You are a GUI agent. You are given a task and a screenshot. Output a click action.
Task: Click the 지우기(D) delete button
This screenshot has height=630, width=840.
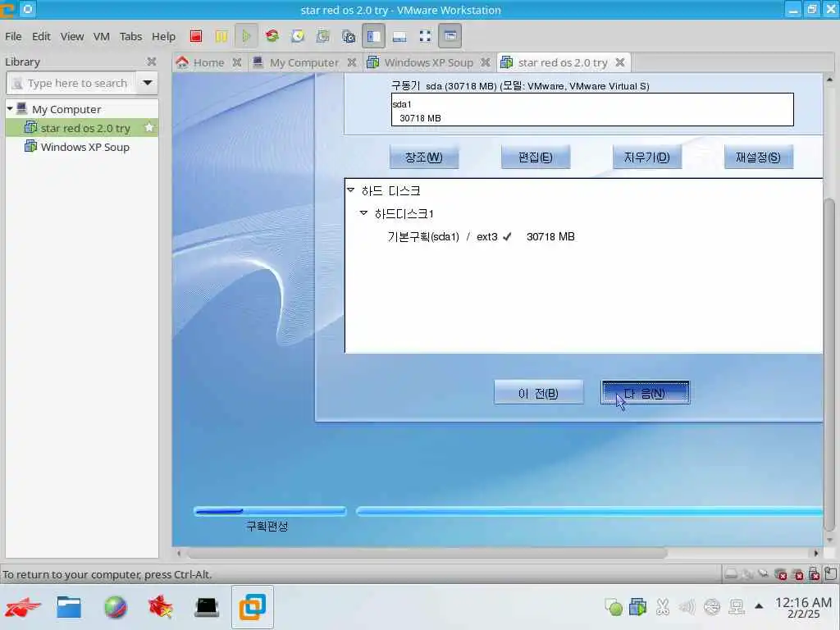646,157
